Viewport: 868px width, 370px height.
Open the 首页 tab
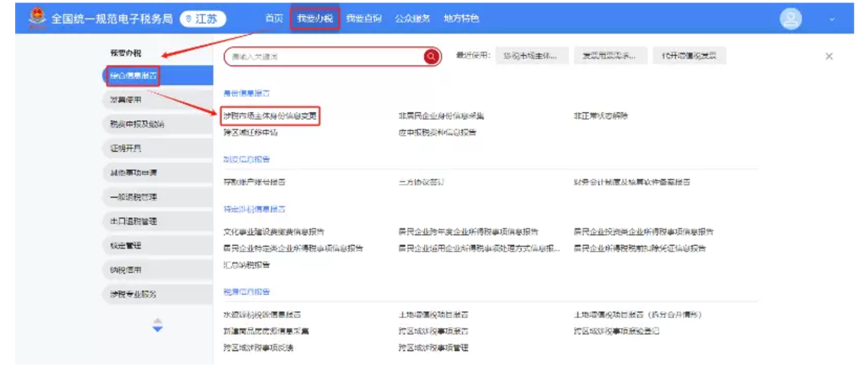pyautogui.click(x=274, y=18)
